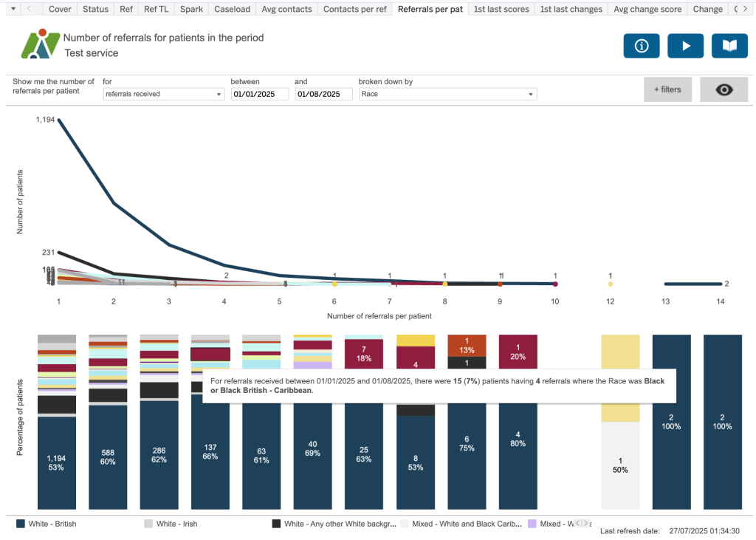Toggle the eye visibility button

click(x=724, y=89)
